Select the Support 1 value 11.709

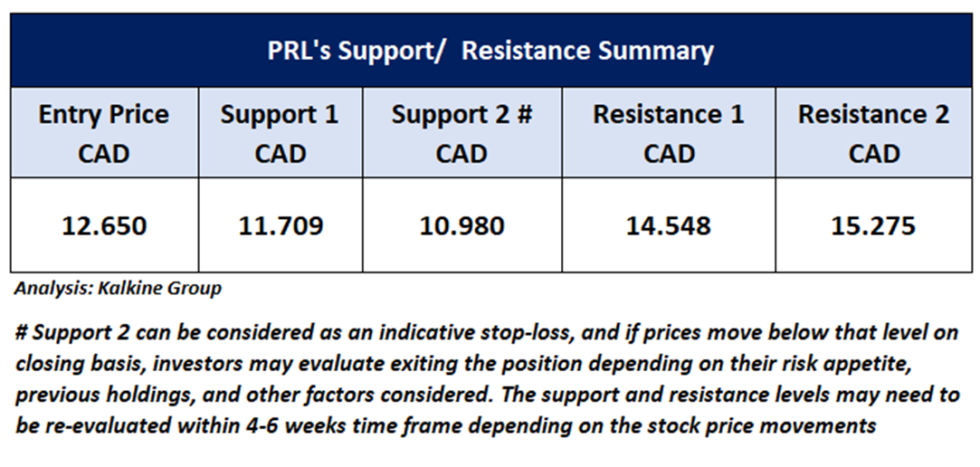coord(280,224)
